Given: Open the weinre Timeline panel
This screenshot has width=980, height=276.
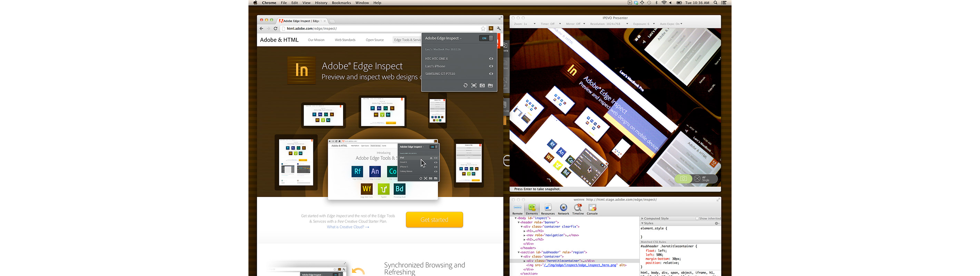Looking at the screenshot, I should coord(578,209).
